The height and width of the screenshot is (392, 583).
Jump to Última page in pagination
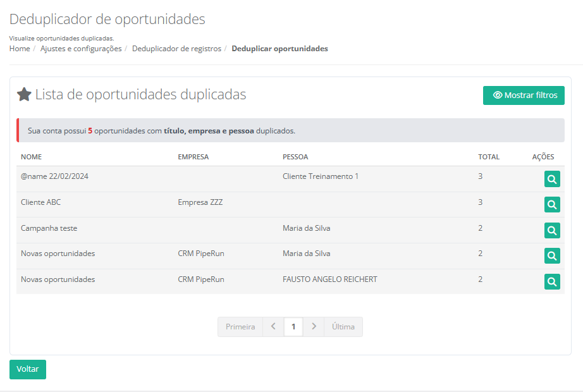click(x=343, y=327)
